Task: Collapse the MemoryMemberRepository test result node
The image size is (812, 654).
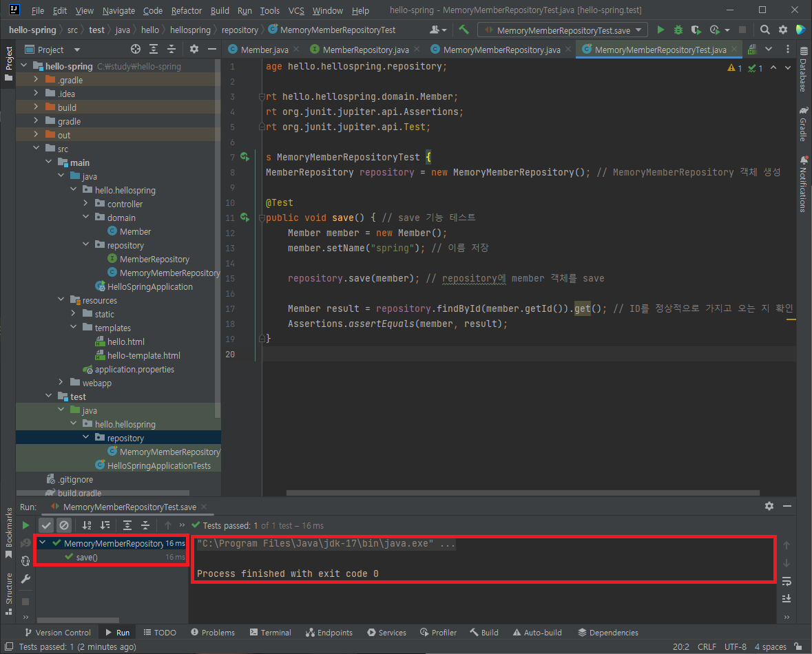Action: [x=43, y=543]
